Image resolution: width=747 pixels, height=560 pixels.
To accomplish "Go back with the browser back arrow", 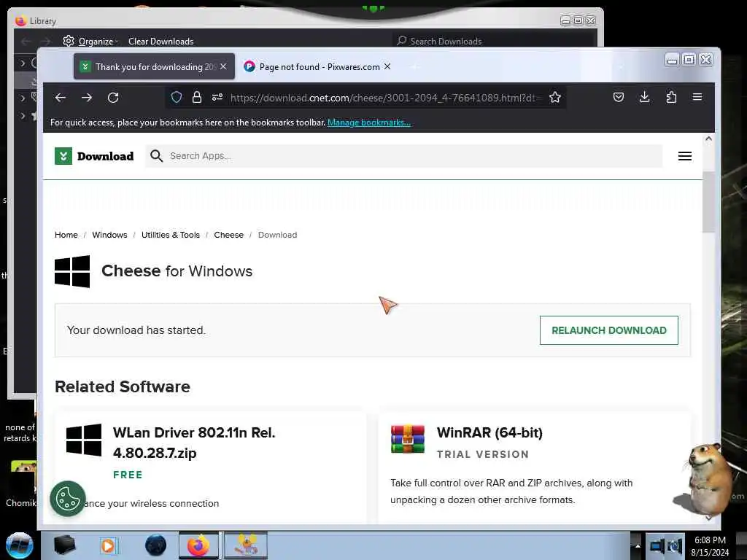I will click(61, 98).
